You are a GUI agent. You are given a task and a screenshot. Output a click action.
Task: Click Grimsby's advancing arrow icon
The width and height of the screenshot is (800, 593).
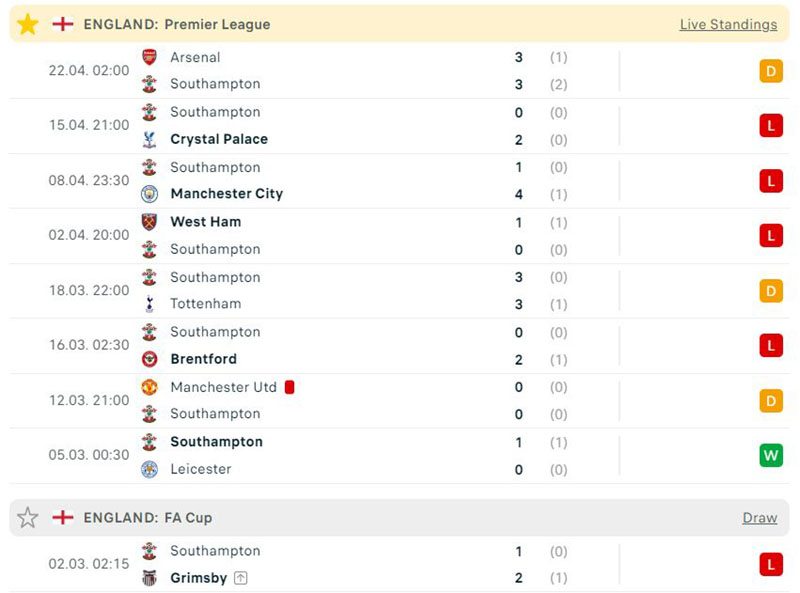coord(241,578)
